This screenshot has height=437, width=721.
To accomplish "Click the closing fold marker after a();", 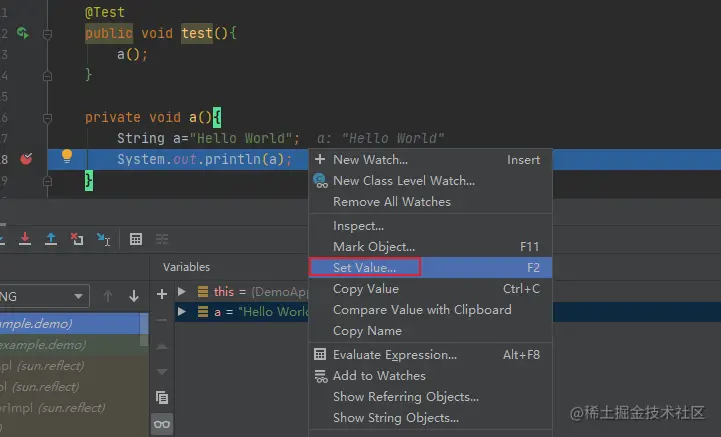I will click(x=47, y=76).
